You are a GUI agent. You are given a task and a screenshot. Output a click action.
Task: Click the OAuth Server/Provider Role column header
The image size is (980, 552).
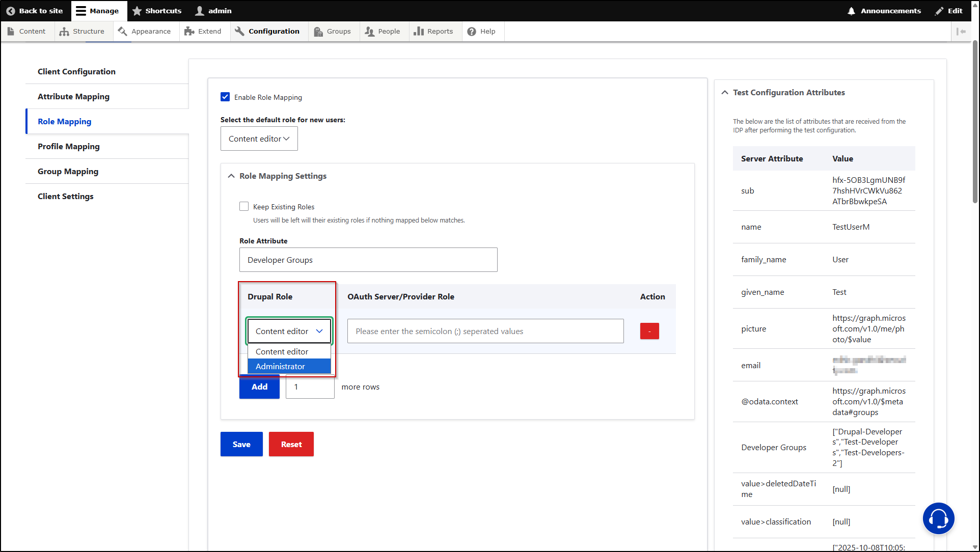(400, 296)
